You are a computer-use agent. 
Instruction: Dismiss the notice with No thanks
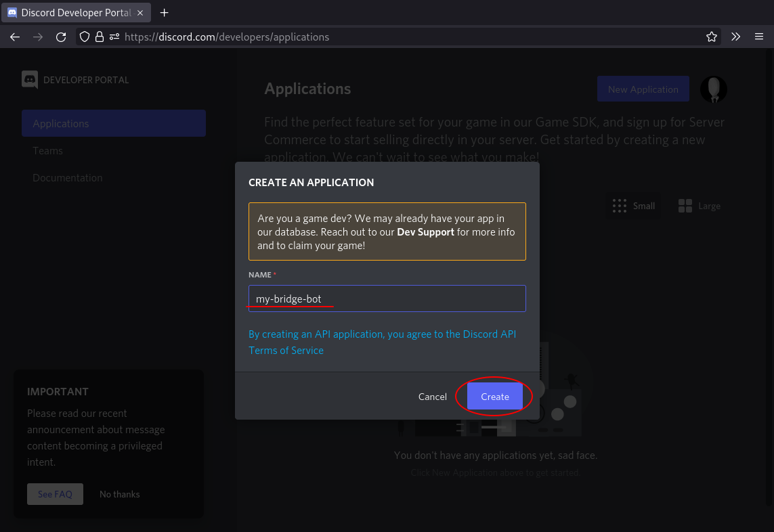119,494
